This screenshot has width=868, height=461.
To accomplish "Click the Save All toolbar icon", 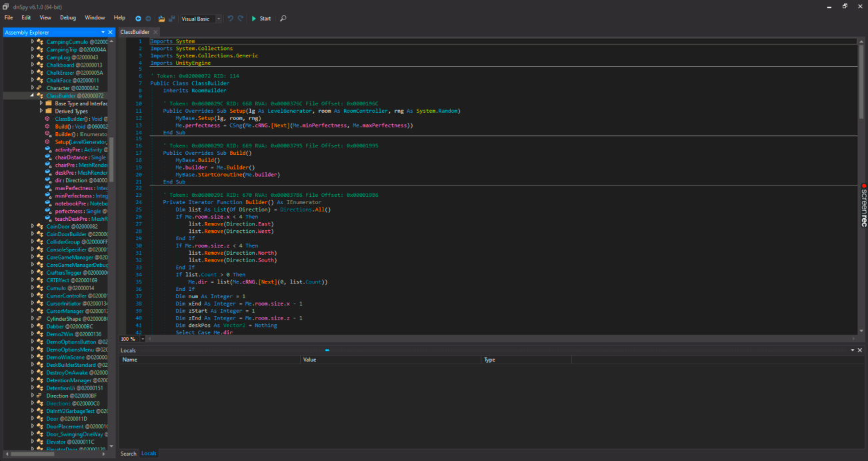I will [x=171, y=19].
